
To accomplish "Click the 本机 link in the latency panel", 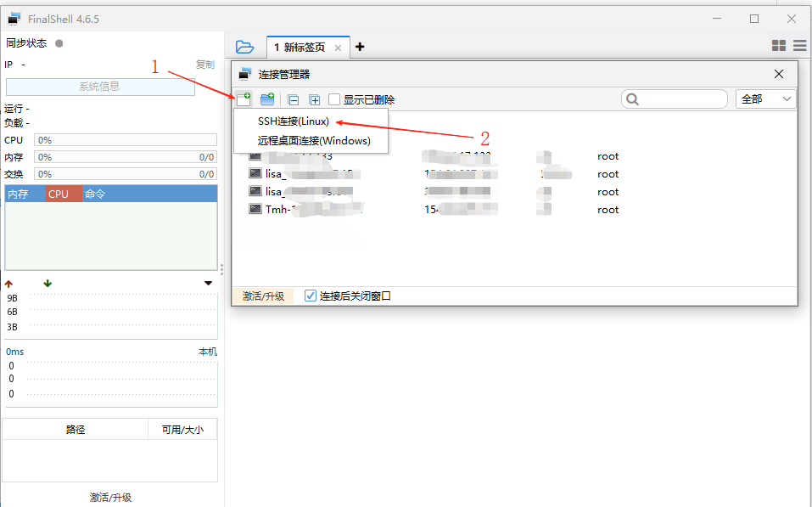I will [208, 352].
